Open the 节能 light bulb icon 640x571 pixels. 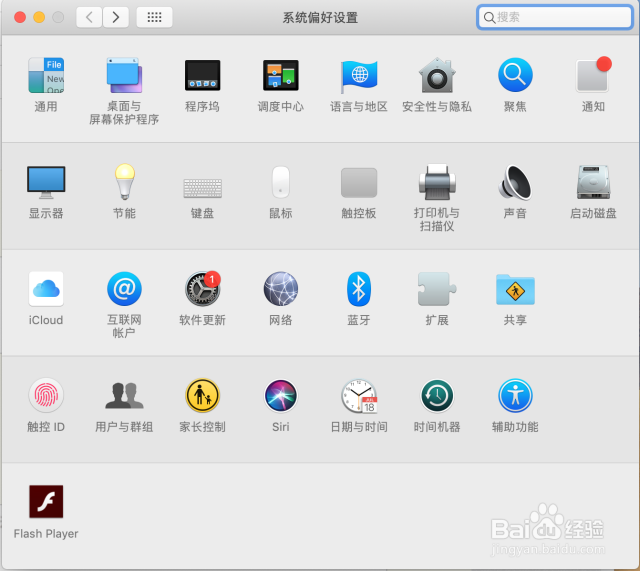[124, 182]
